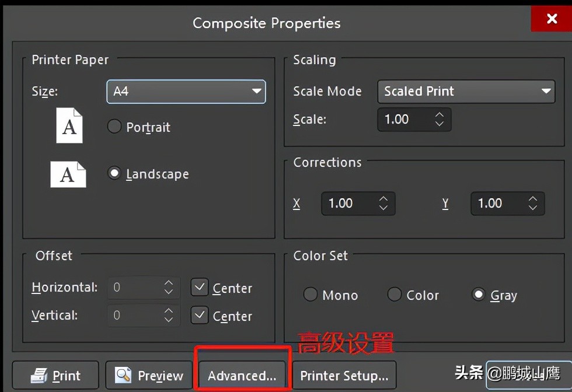The height and width of the screenshot is (392, 572).
Task: Decrease the Y correction value
Action: tap(532, 208)
